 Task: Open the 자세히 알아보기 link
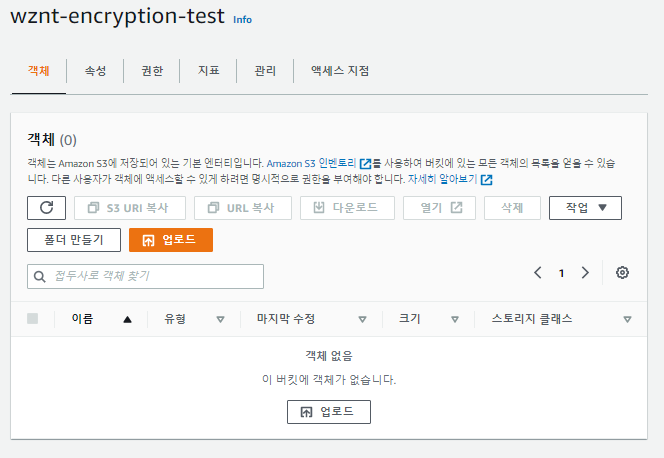click(443, 179)
